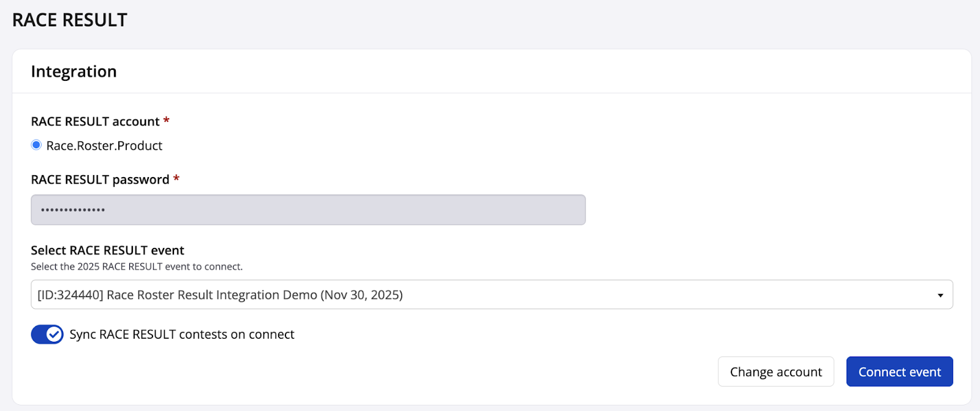The image size is (980, 411).
Task: Click the 'RACE RESULT password' field label
Action: click(x=100, y=179)
